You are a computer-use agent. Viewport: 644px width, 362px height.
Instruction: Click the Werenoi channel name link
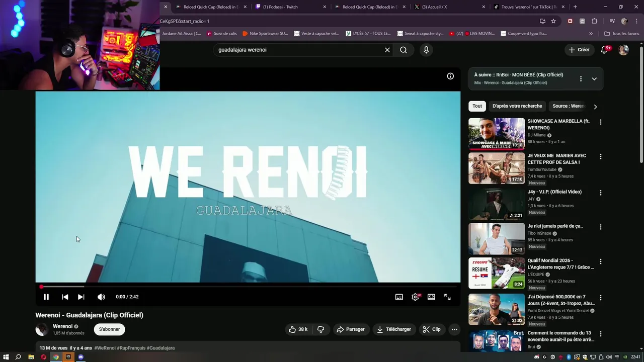(63, 326)
